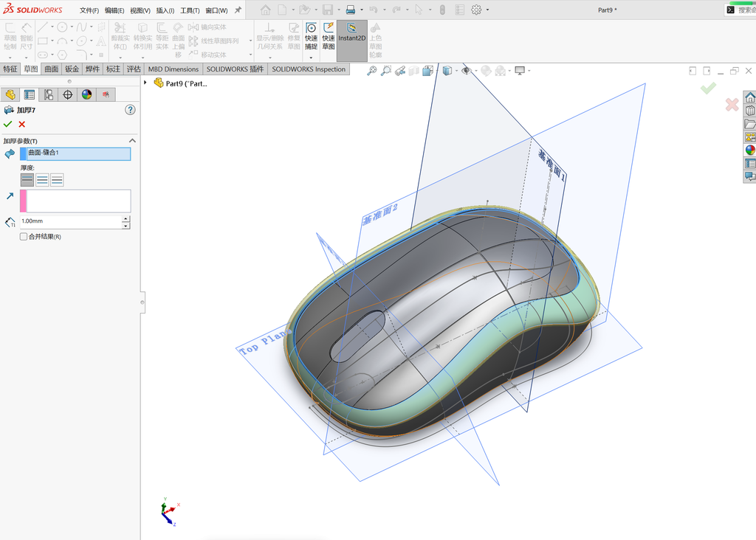Click the rebuild traffic light icon
Image resolution: width=756 pixels, height=540 pixels.
442,10
